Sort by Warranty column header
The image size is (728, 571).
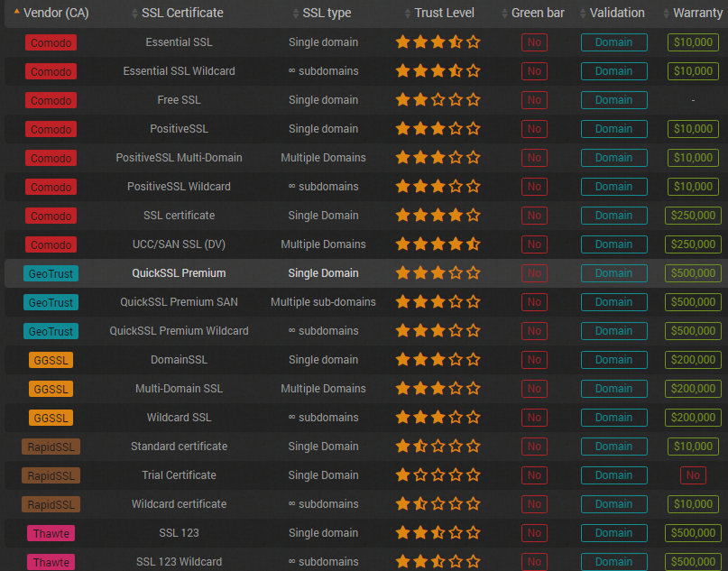[x=693, y=13]
